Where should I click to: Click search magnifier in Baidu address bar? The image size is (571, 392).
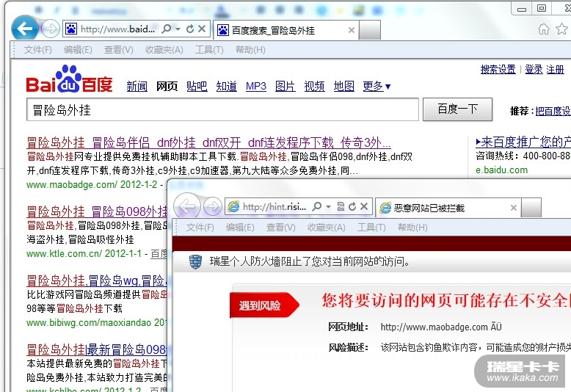167,29
